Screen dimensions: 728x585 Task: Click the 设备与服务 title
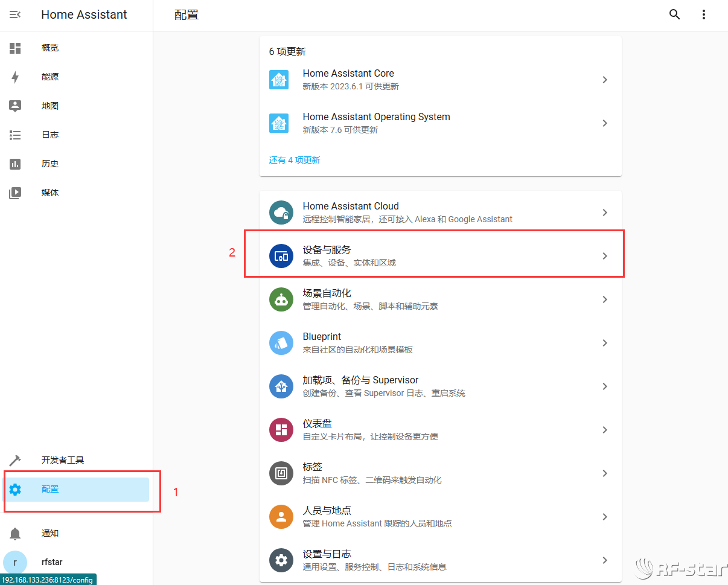tap(327, 250)
